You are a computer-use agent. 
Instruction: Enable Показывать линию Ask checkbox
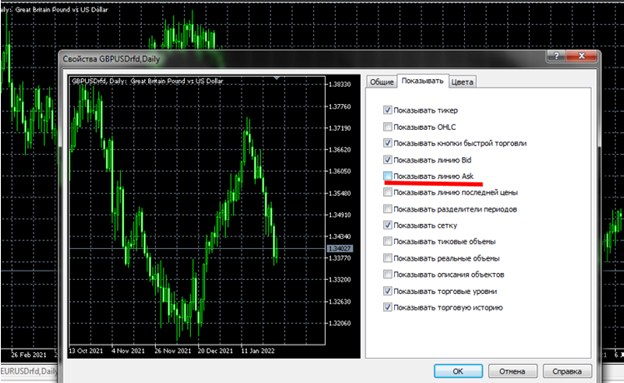pos(387,176)
